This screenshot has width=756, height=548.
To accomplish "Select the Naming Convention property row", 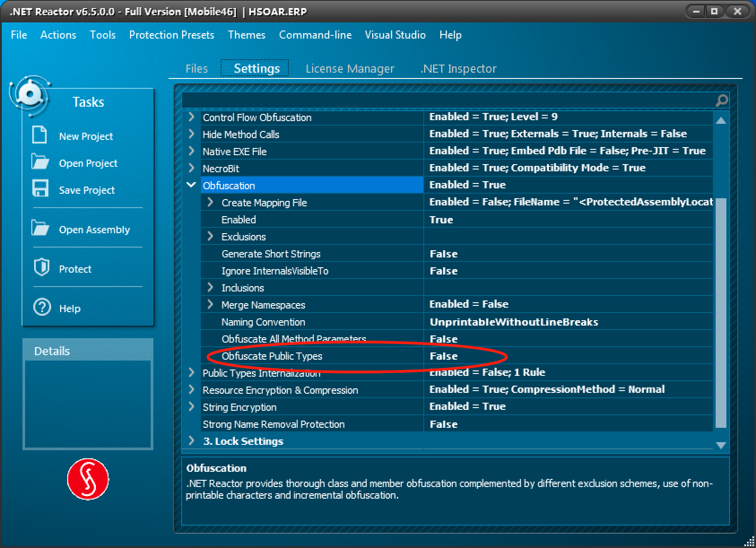I will 456,322.
